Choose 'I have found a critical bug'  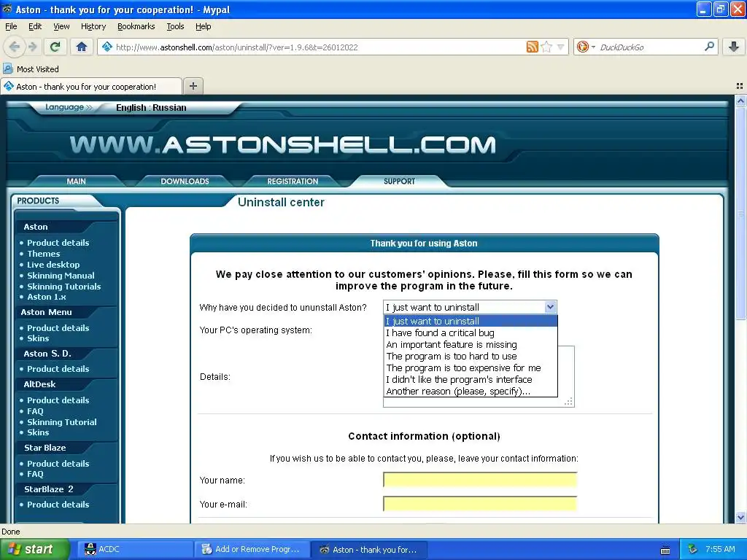(471, 332)
